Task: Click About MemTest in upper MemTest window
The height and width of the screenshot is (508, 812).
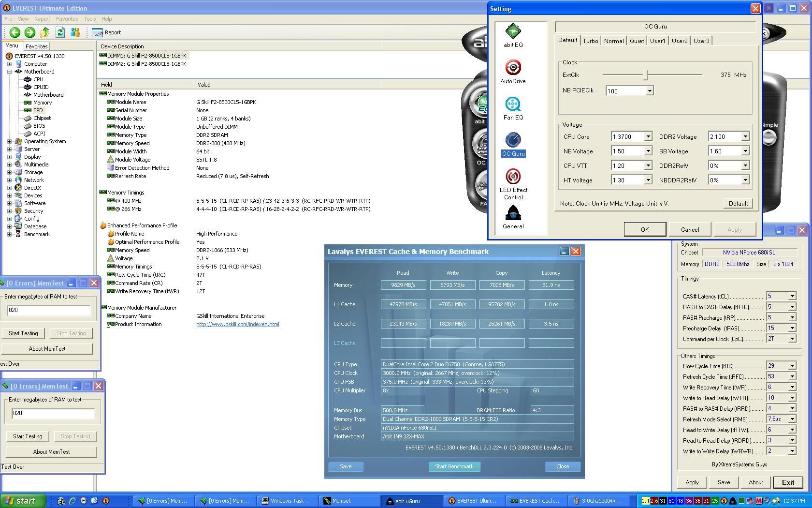Action: click(x=47, y=349)
